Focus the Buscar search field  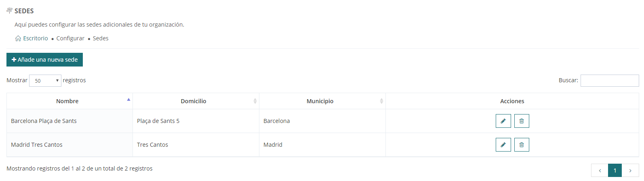click(609, 81)
